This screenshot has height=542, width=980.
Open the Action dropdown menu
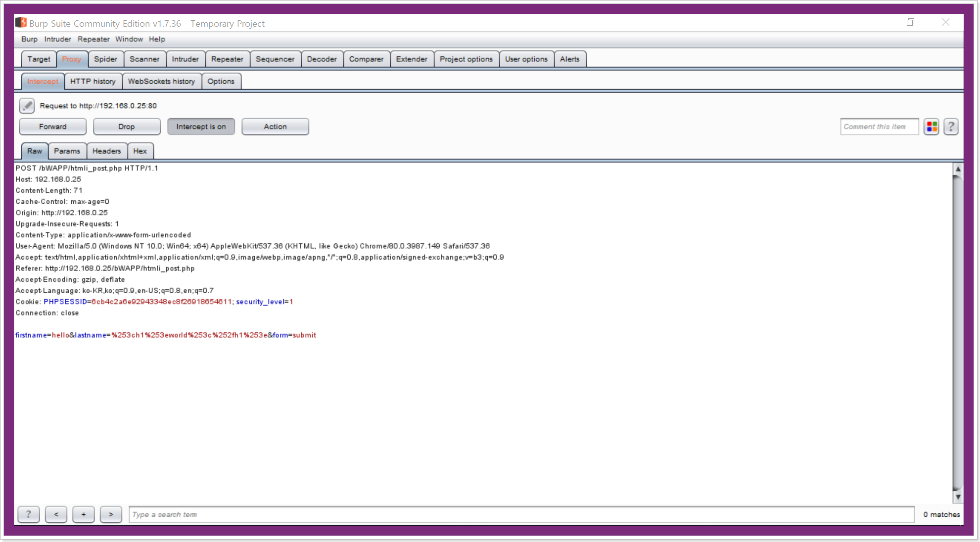point(275,127)
